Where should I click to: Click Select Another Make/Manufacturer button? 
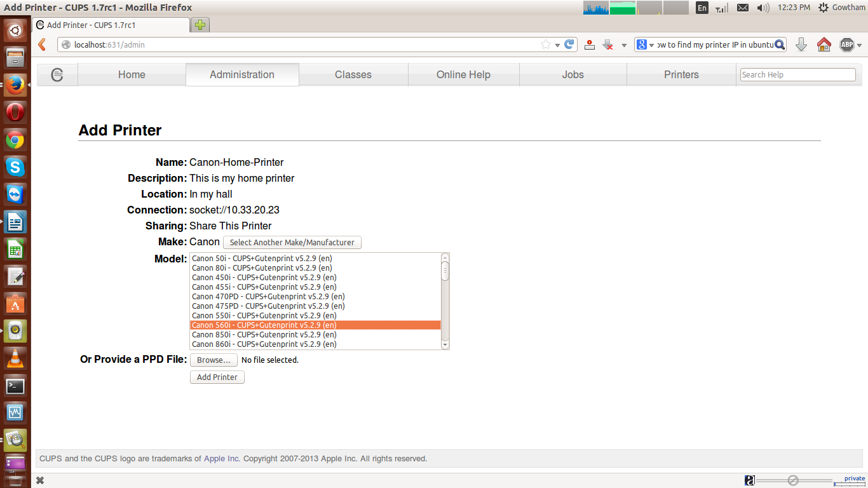[292, 242]
